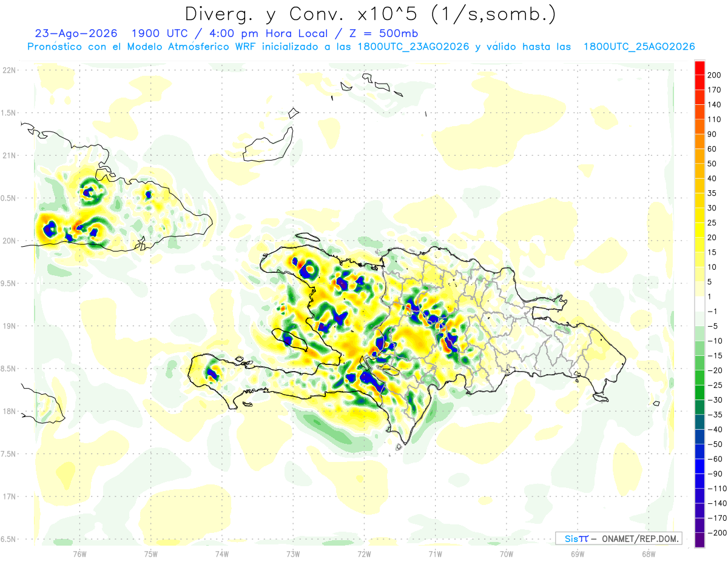Click the '70W' longitude label
This screenshot has width=728, height=562.
coord(506,553)
